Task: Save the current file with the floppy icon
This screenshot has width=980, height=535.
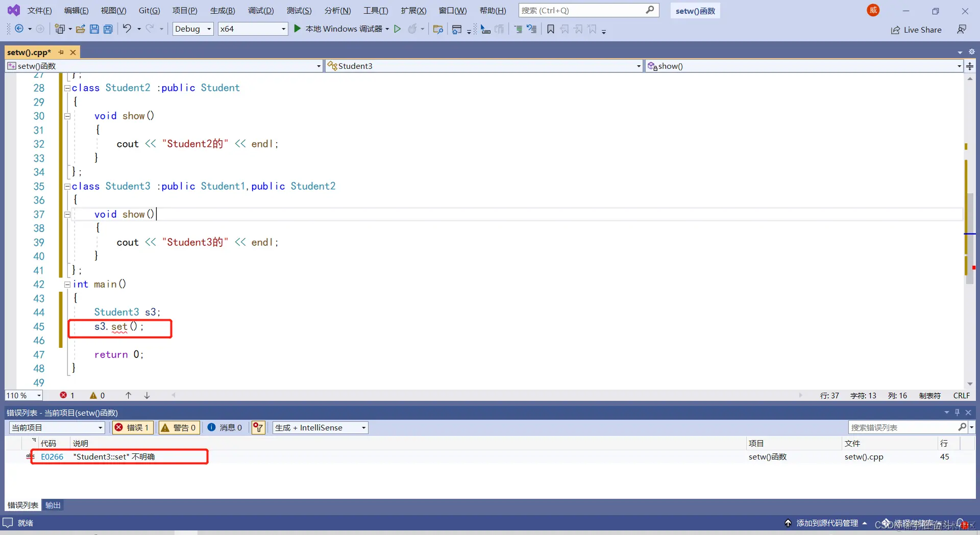Action: point(94,29)
